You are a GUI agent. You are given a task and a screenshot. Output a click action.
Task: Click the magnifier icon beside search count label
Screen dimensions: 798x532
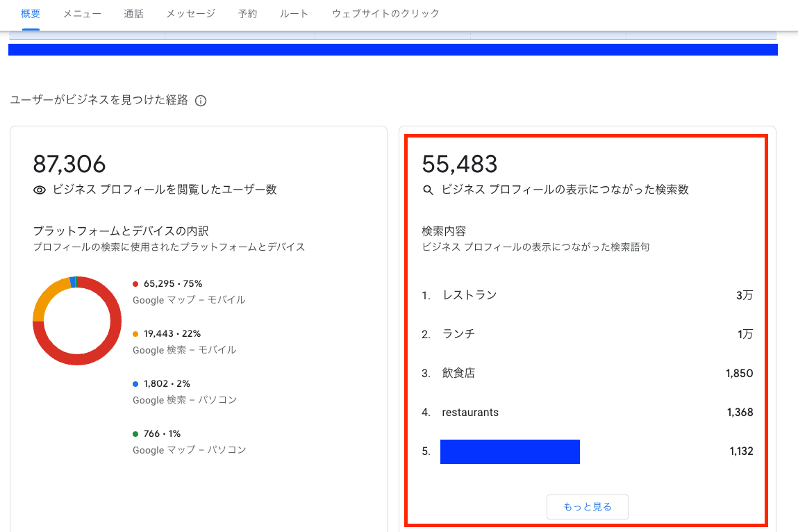(429, 190)
